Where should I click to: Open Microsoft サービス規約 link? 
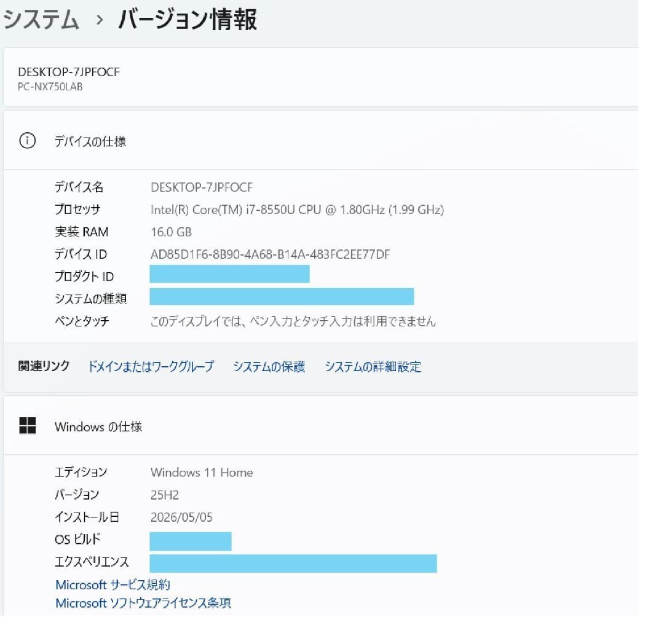(113, 585)
